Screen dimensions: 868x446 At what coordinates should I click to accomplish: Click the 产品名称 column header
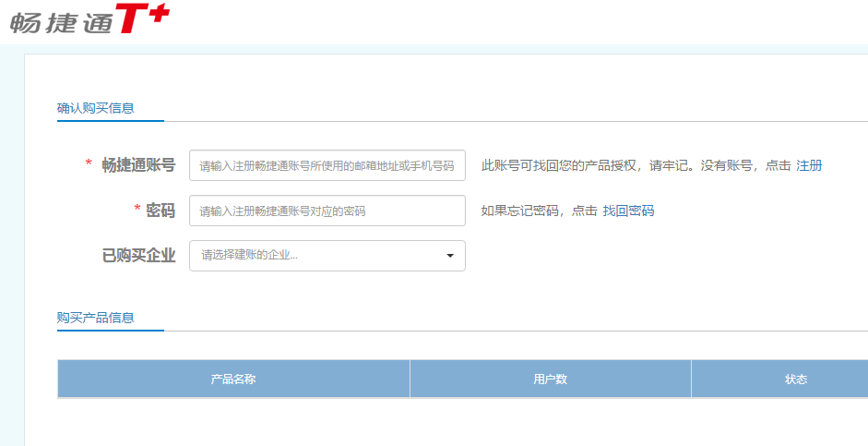coord(233,379)
